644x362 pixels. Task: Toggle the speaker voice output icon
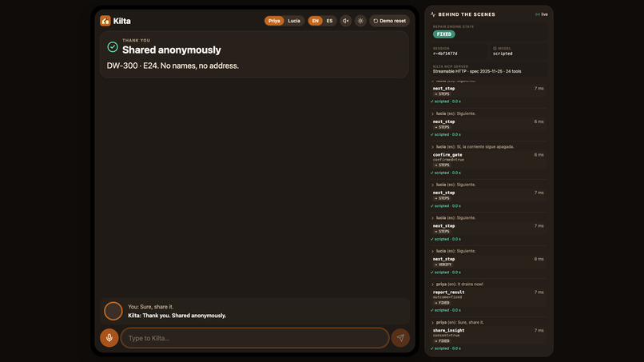click(346, 21)
